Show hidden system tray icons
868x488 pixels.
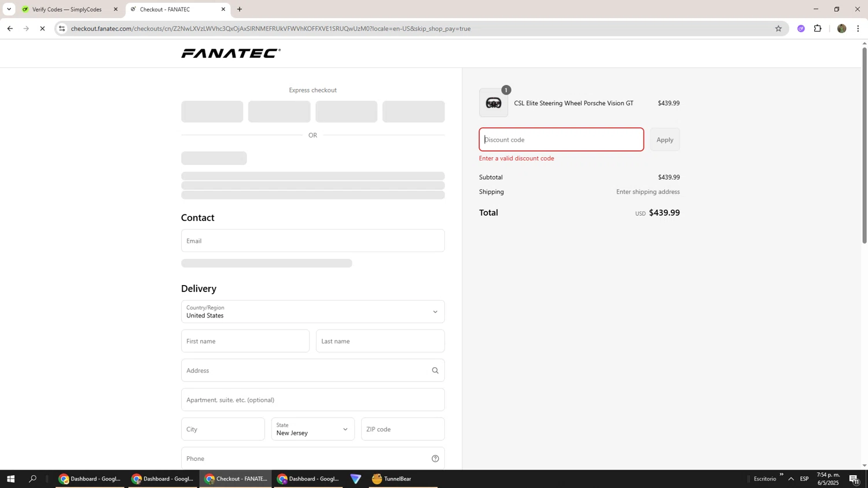pyautogui.click(x=791, y=479)
